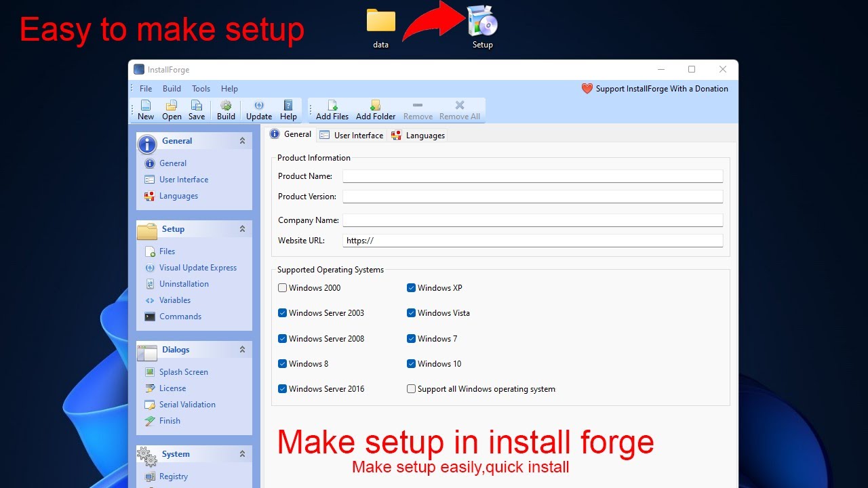
Task: Open Serial Validation in the sidebar
Action: (187, 405)
